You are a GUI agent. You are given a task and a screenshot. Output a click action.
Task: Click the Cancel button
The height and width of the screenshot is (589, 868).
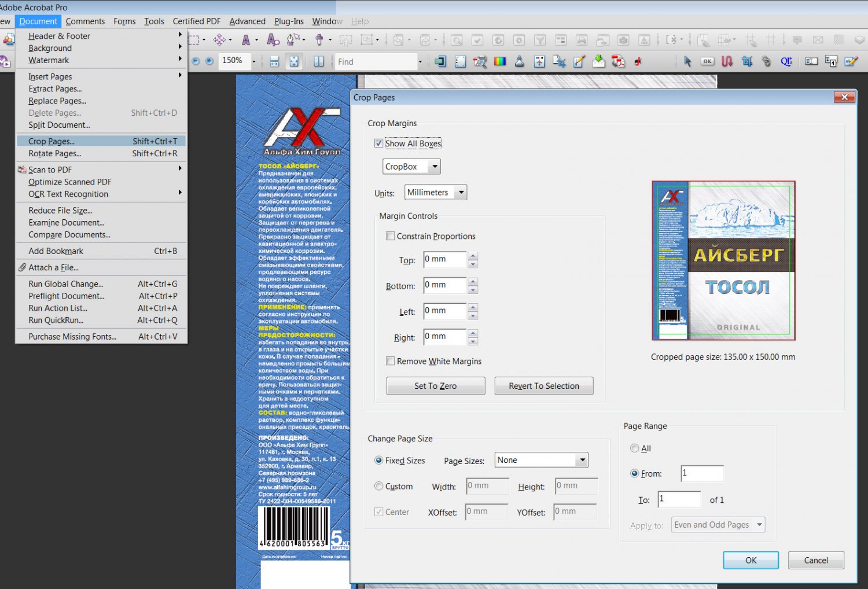pyautogui.click(x=816, y=560)
